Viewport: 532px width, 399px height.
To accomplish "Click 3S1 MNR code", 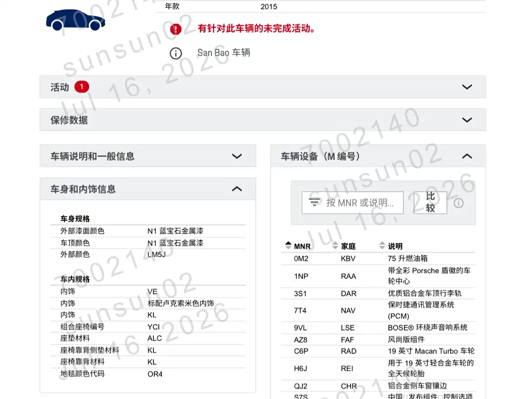I will [x=300, y=293].
